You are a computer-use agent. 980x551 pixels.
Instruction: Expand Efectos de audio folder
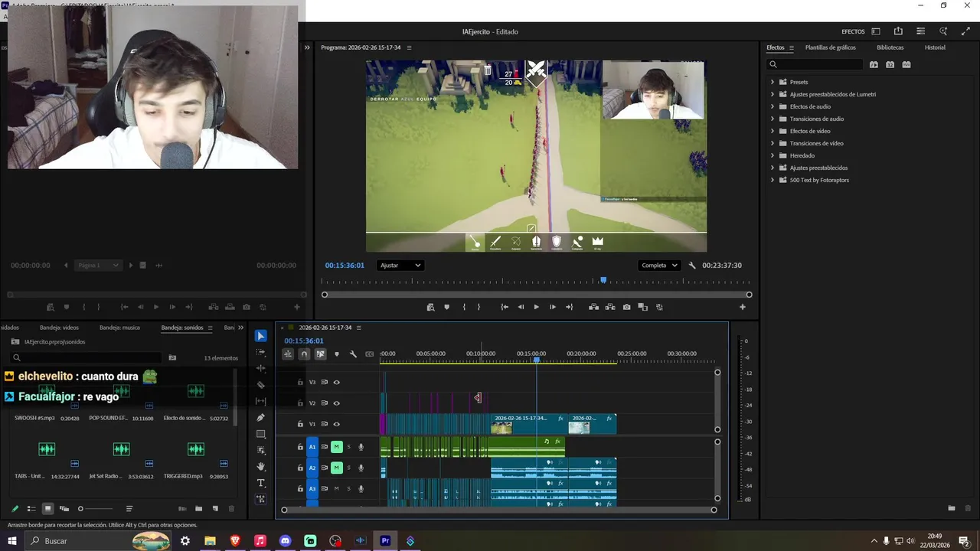(772, 106)
